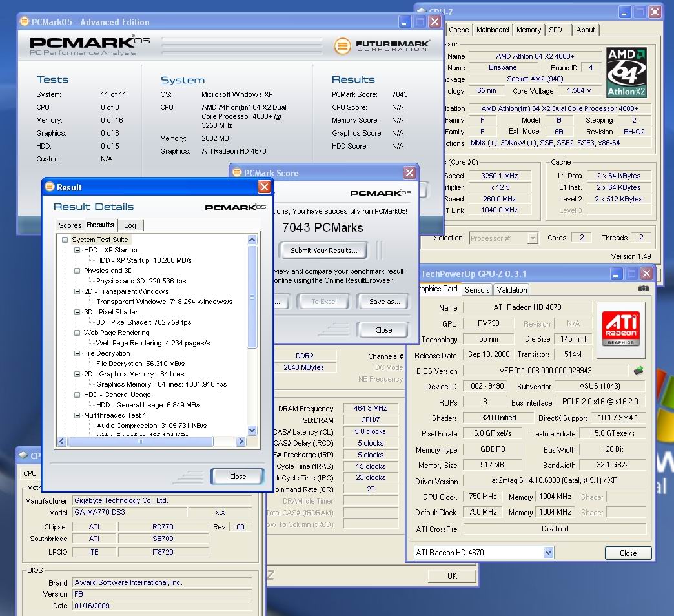Click the horizontal scrollbar thumb in results tree
Viewport: 674px width, 616px height.
(141, 441)
